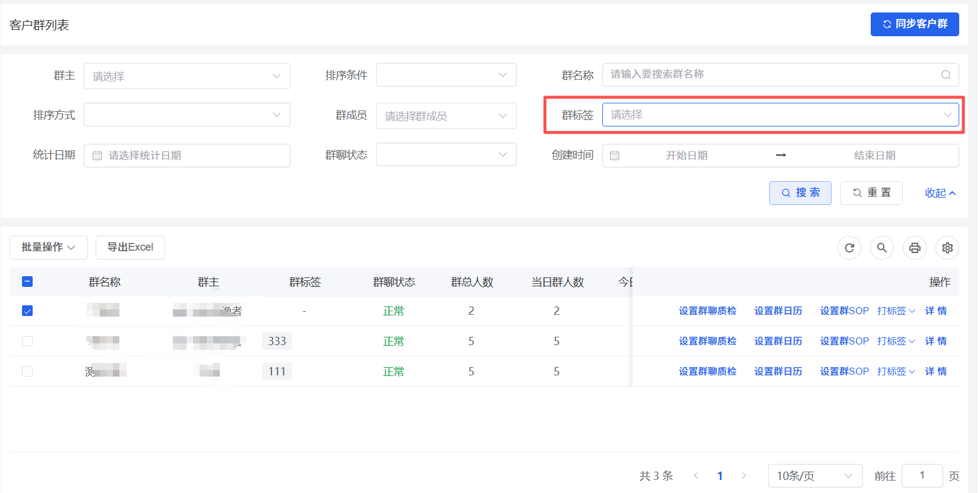
Task: Open 打标签 dropdown in the row tagged 333
Action: (896, 341)
